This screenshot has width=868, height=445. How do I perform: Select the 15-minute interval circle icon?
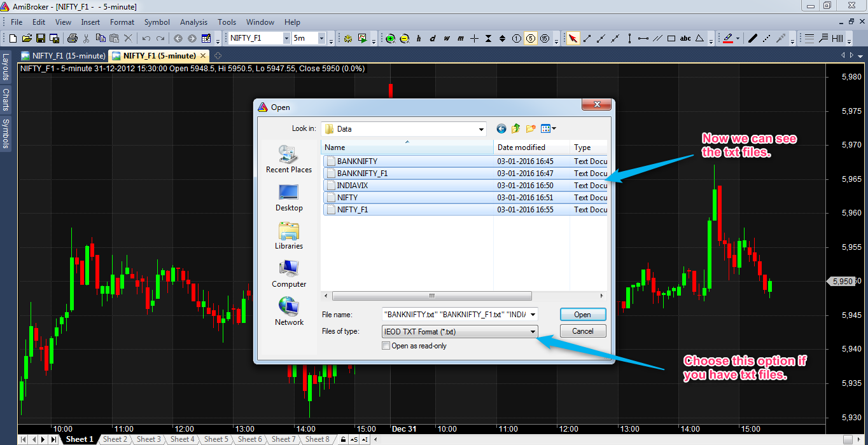pyautogui.click(x=545, y=38)
